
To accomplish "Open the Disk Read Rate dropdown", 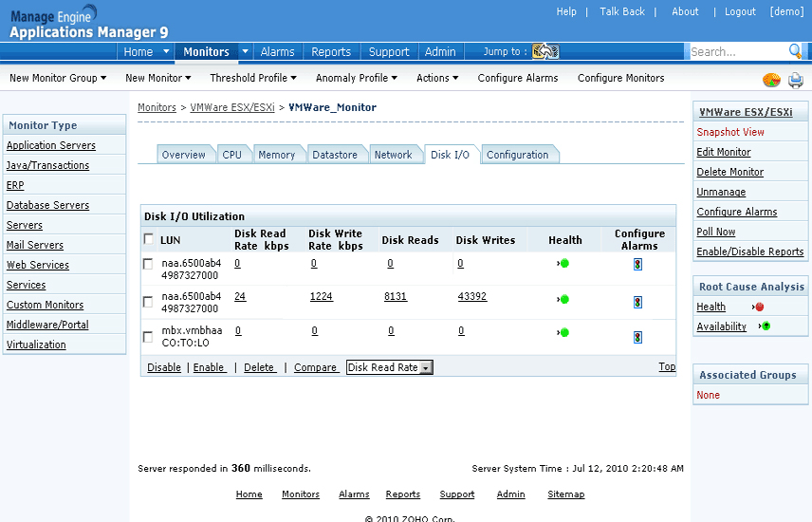I will 390,367.
